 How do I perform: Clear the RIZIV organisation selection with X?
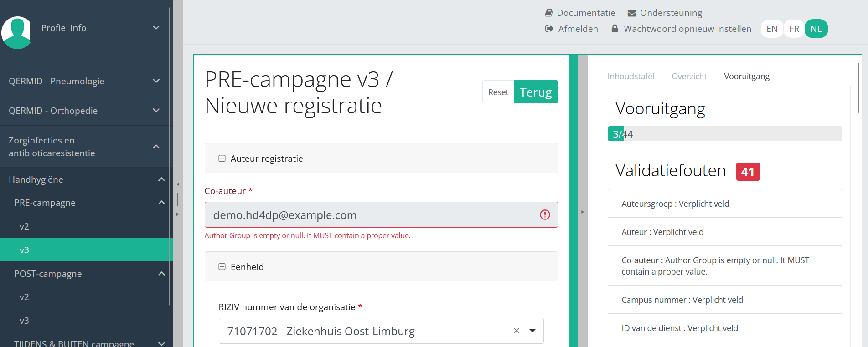coord(517,331)
